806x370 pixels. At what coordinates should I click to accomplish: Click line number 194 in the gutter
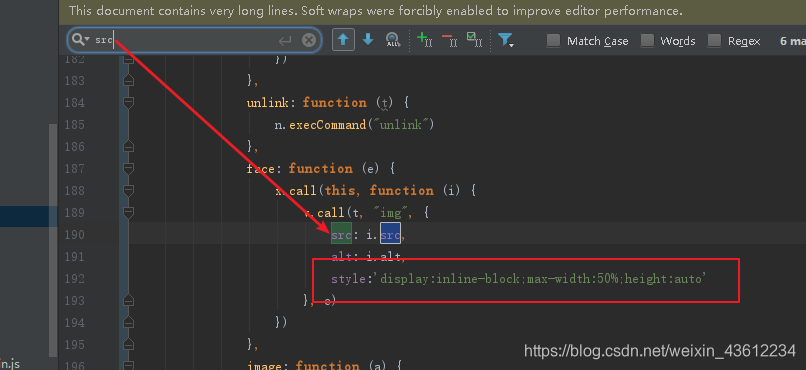click(75, 322)
